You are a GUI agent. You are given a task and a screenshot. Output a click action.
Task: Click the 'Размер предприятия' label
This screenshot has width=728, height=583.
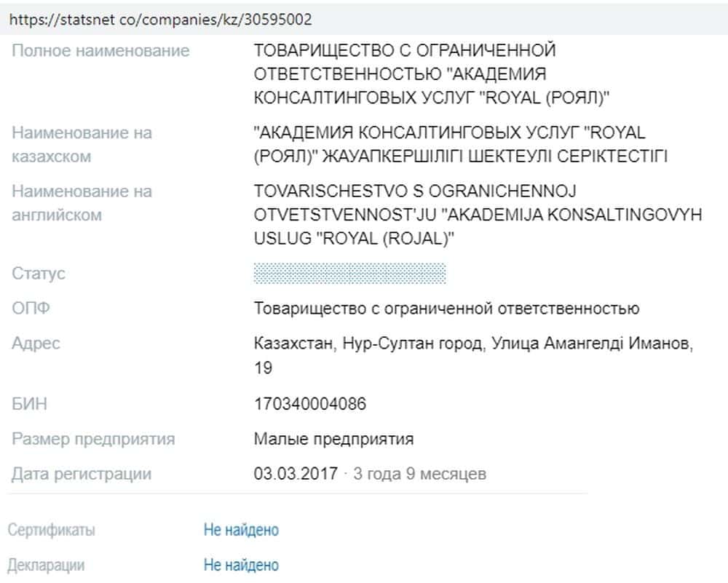coord(93,439)
